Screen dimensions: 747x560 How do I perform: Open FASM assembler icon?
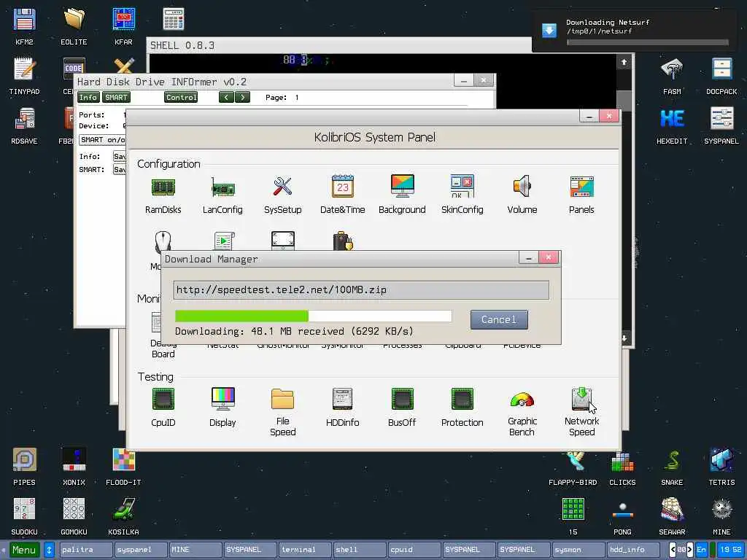pos(672,69)
